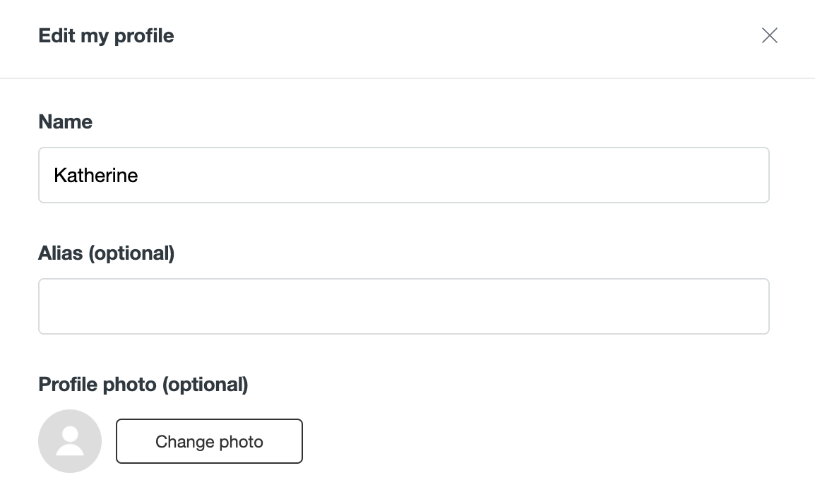Screen dimensions: 815x504
Task: Close the Edit my profile dialog
Action: pos(769,35)
